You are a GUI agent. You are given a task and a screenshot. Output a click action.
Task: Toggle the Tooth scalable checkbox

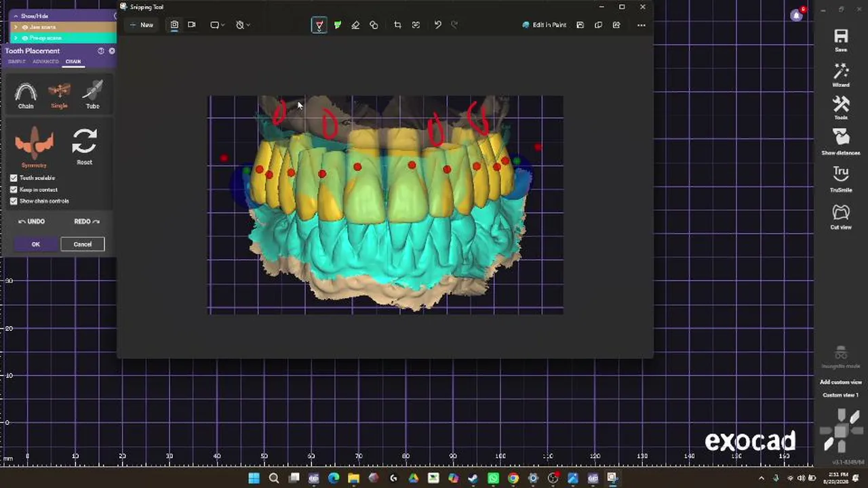coord(14,178)
